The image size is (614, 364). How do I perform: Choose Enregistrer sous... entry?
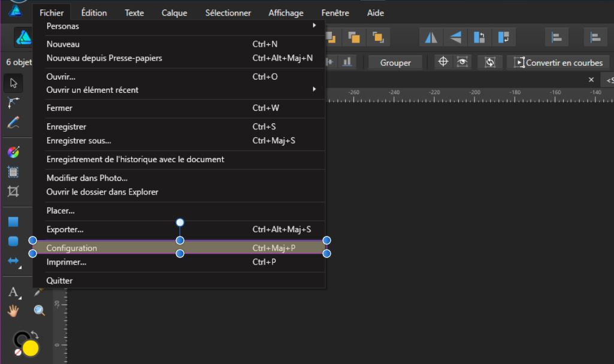(180, 141)
